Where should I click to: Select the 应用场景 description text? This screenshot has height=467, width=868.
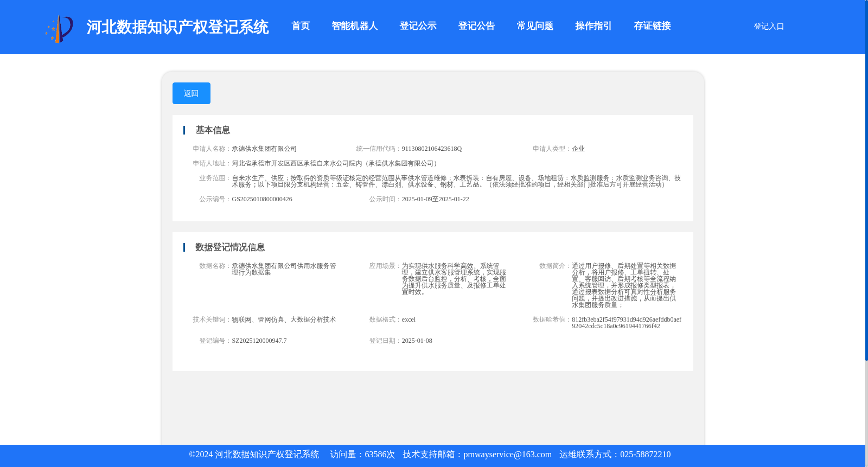[454, 279]
